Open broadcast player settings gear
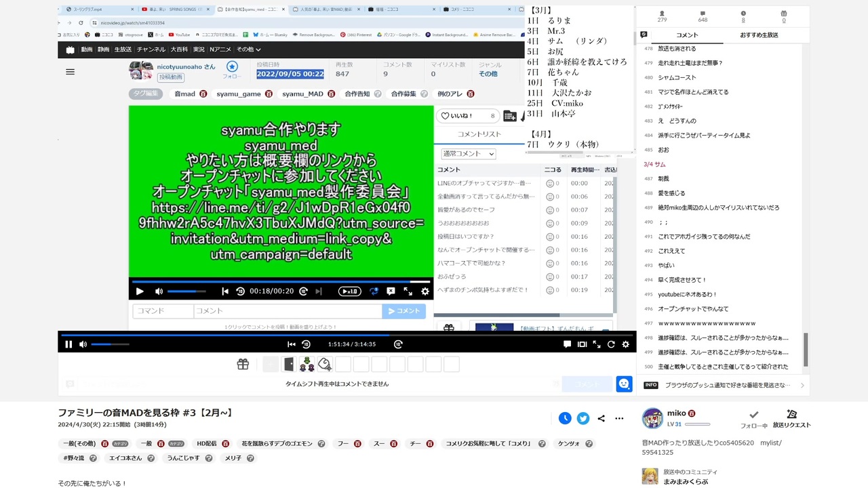 pos(625,344)
